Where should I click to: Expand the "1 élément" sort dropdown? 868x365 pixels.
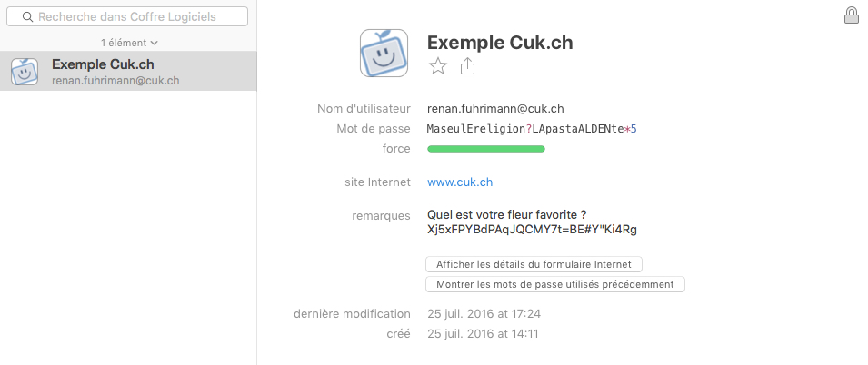click(x=129, y=43)
